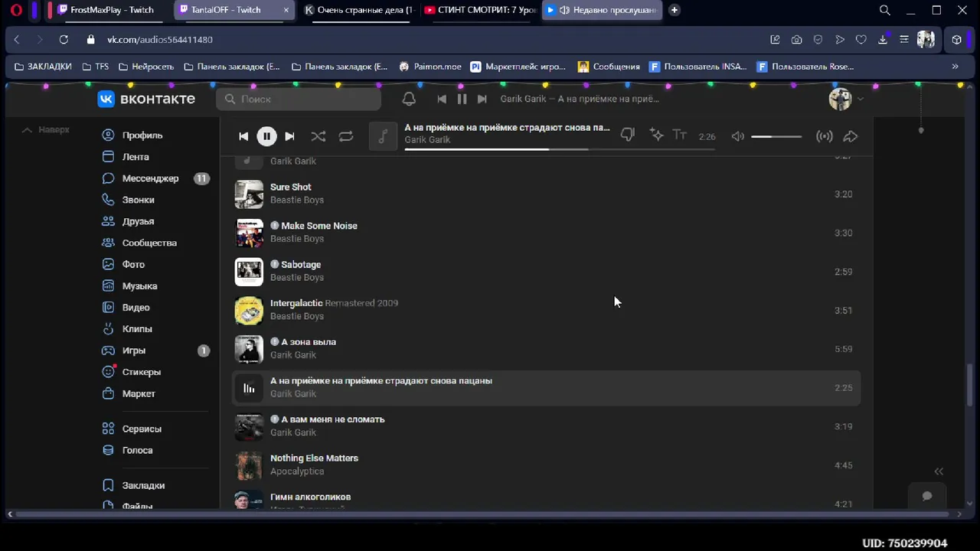Reload the page in browser toolbar
980x551 pixels.
click(64, 40)
